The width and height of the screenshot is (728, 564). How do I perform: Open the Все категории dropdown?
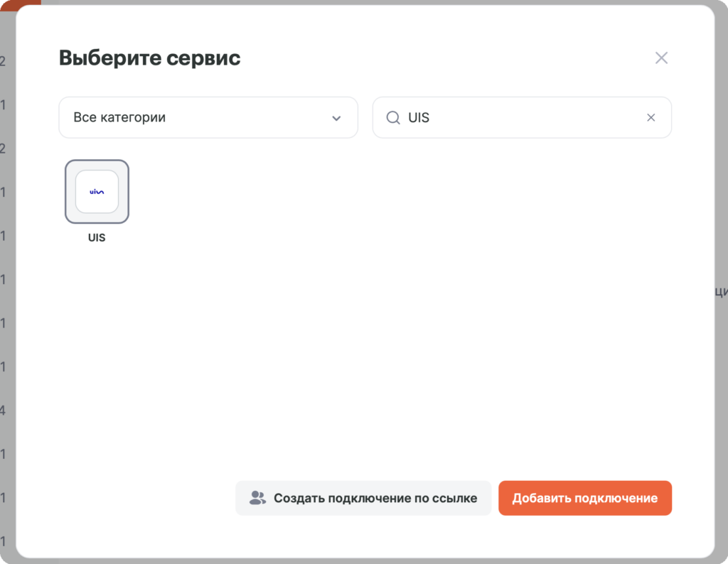pos(208,117)
